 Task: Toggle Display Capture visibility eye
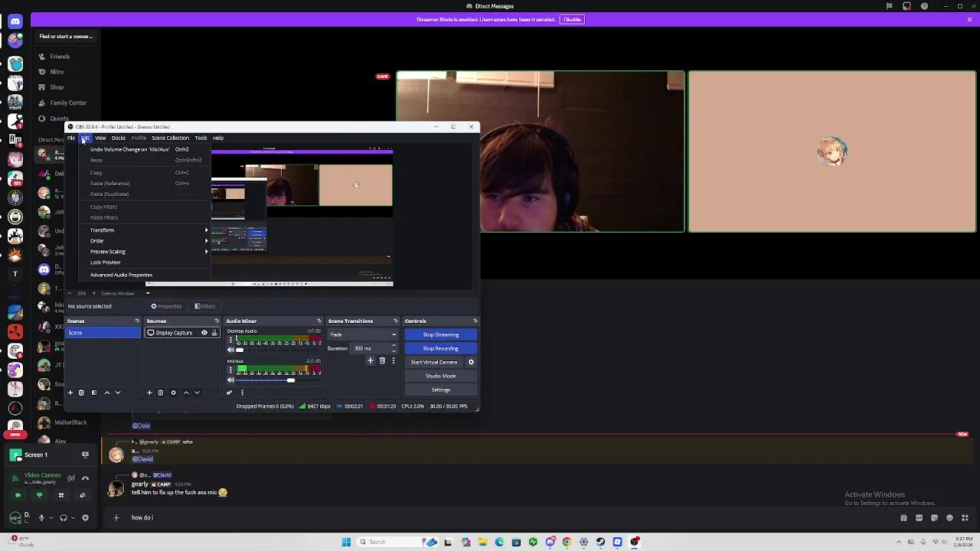point(204,333)
